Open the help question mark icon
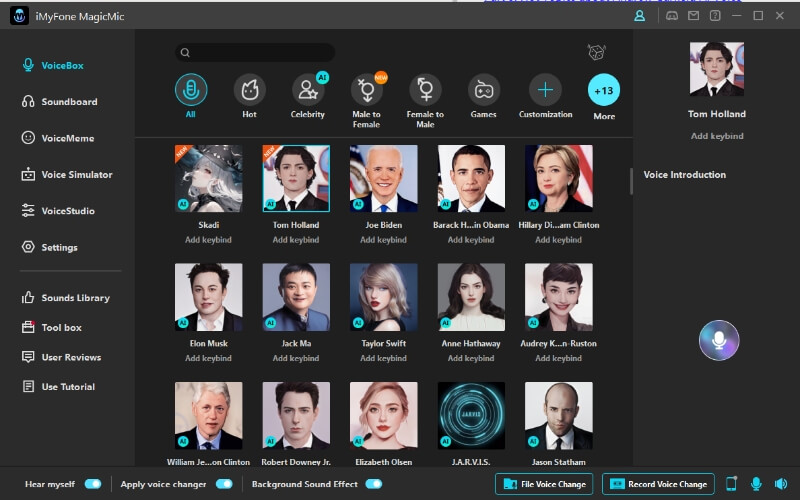This screenshot has height=500, width=800. coord(715,16)
